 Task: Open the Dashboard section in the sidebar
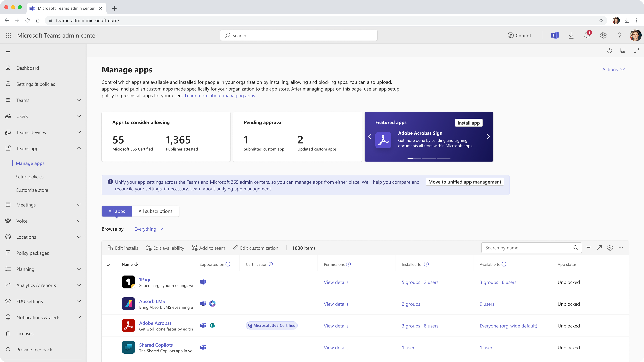click(28, 68)
